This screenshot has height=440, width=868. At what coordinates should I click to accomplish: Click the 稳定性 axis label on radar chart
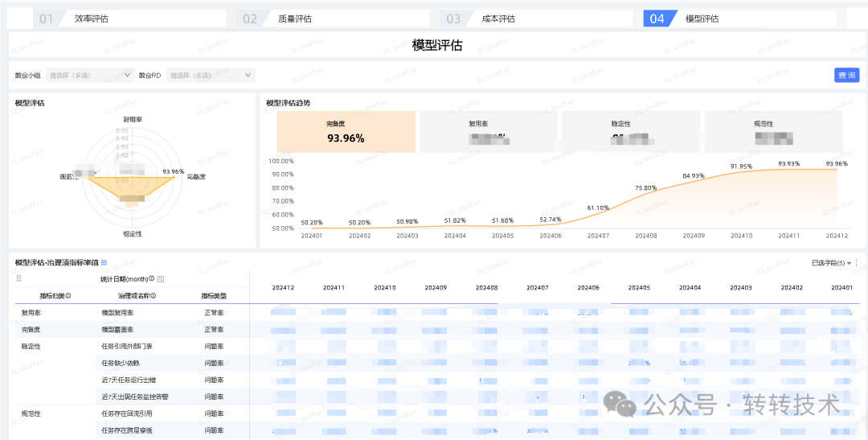point(133,234)
